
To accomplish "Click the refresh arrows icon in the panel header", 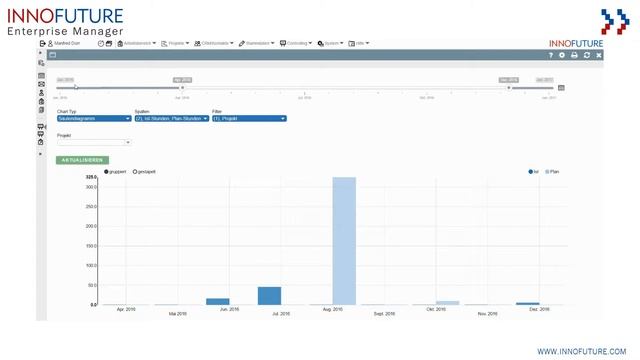I will pyautogui.click(x=587, y=55).
